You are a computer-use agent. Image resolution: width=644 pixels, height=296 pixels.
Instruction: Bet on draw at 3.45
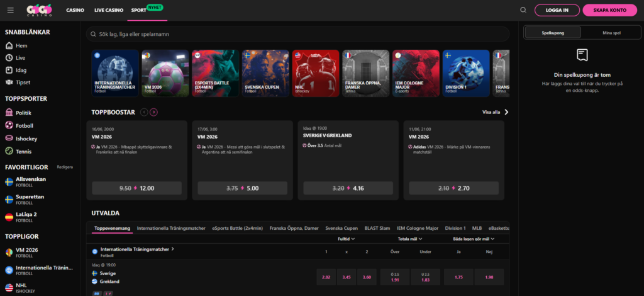[347, 277]
